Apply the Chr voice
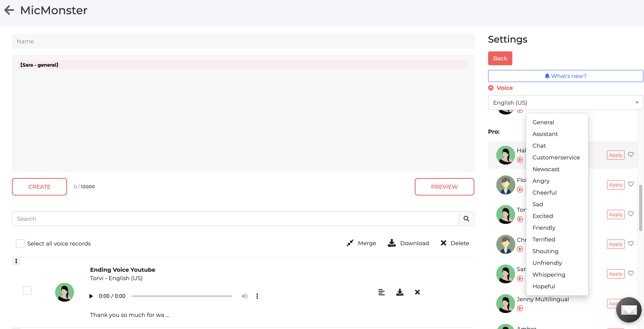The height and width of the screenshot is (329, 644). click(x=615, y=244)
